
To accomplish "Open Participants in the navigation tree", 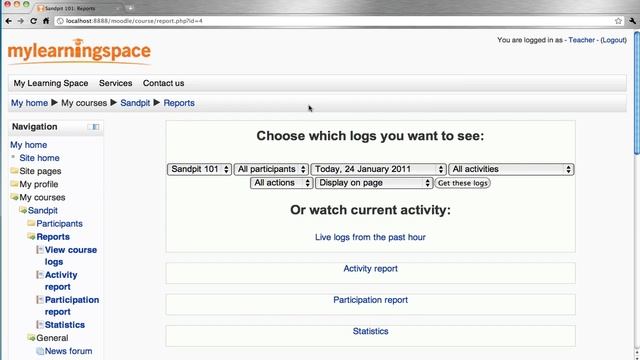I will click(x=60, y=224).
